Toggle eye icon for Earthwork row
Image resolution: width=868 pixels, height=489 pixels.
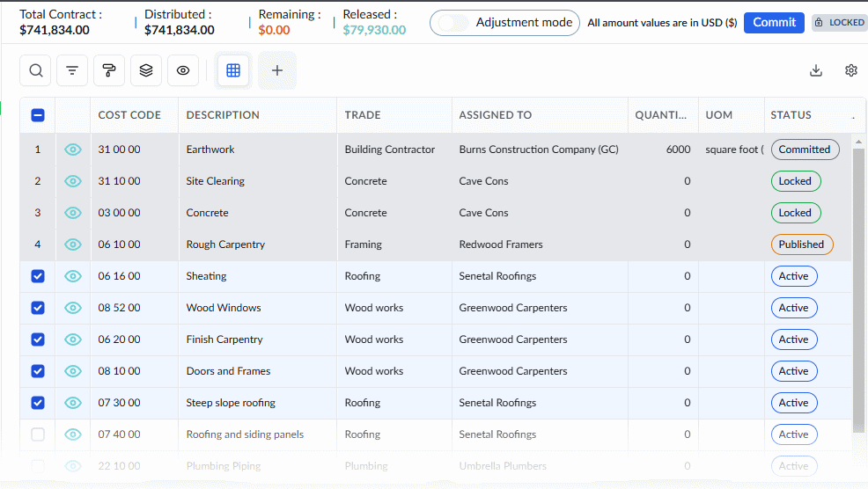click(x=72, y=150)
